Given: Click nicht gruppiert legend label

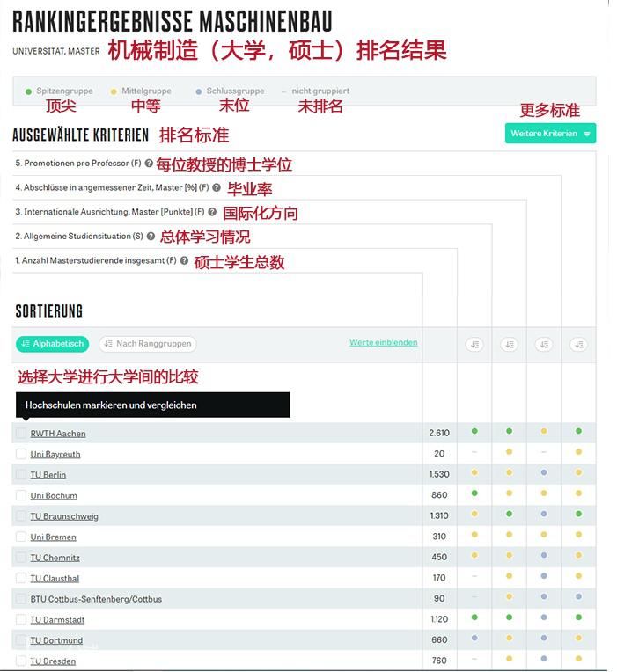Looking at the screenshot, I should tap(320, 91).
